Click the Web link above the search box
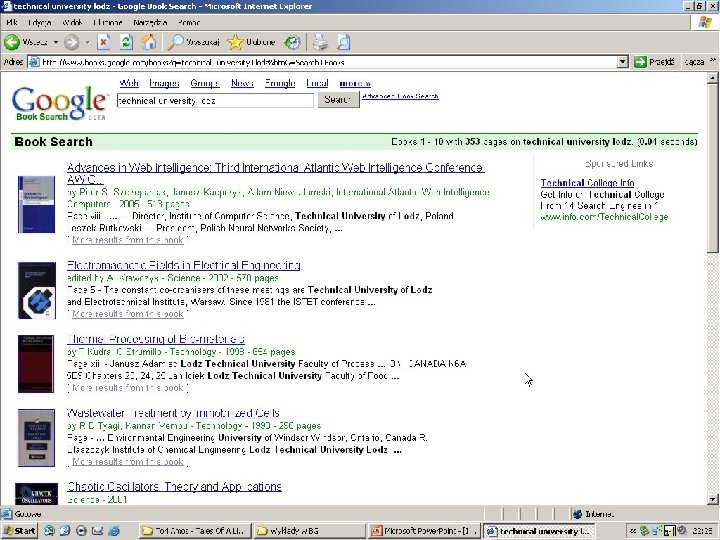720x540 pixels. pos(129,83)
